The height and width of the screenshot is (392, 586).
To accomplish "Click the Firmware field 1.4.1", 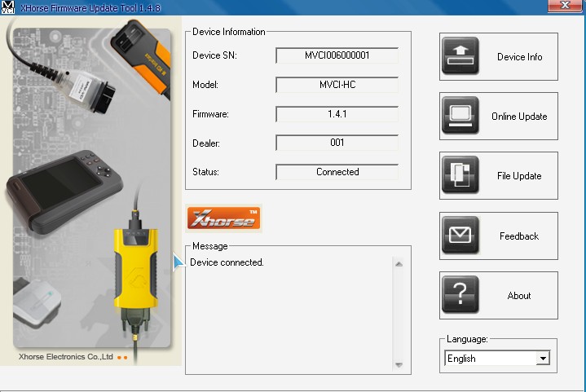I will 337,114.
